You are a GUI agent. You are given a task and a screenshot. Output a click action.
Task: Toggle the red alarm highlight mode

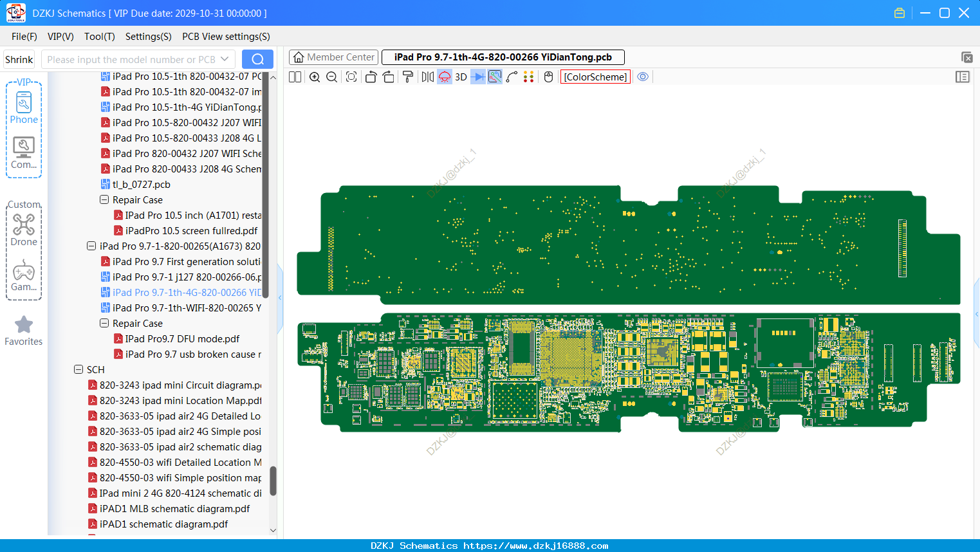(x=445, y=77)
